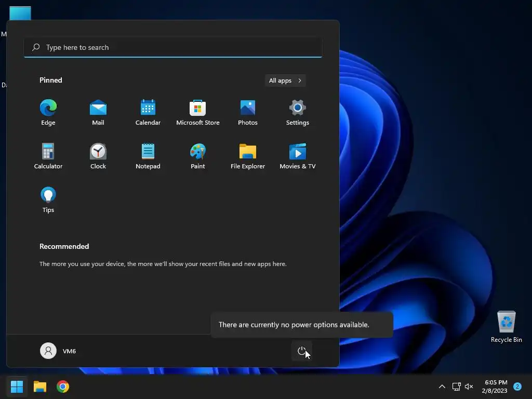Launch the Photos app

click(248, 113)
